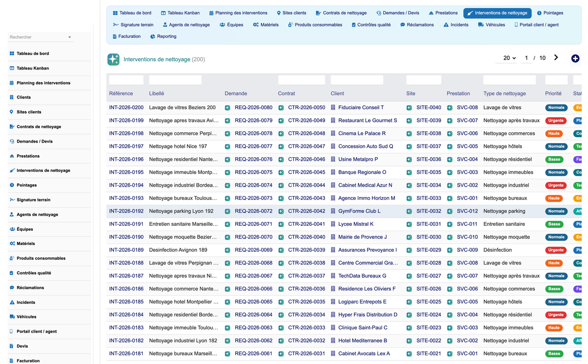This screenshot has height=364, width=588.
Task: Click the speech bubble icon of Réclamations sidebar
Action: 12,288
